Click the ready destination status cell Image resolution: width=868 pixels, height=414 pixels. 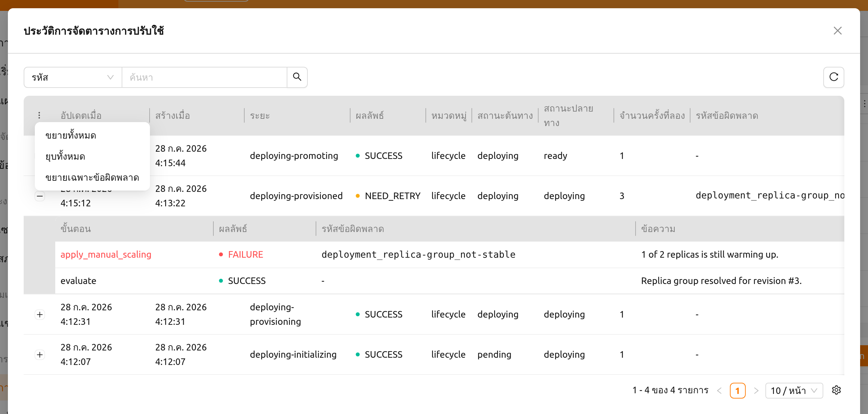click(555, 156)
